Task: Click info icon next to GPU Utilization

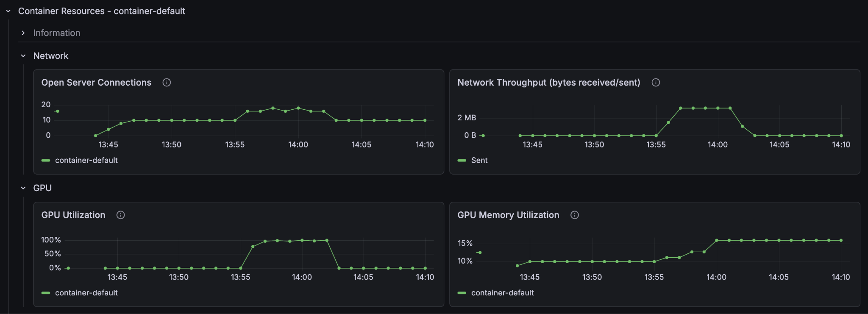Action: coord(121,215)
